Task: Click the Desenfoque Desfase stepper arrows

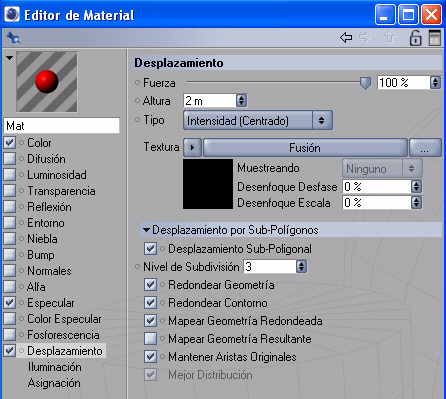Action: pos(416,186)
